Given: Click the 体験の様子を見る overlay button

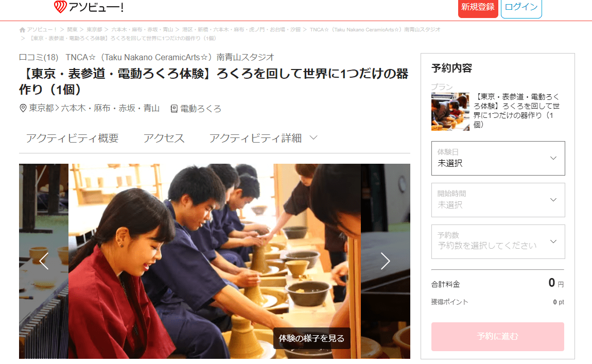Looking at the screenshot, I should (x=311, y=338).
